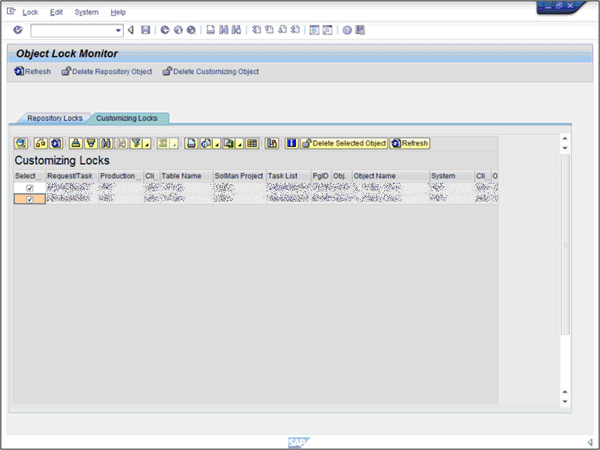Open the Edit menu

click(56, 12)
